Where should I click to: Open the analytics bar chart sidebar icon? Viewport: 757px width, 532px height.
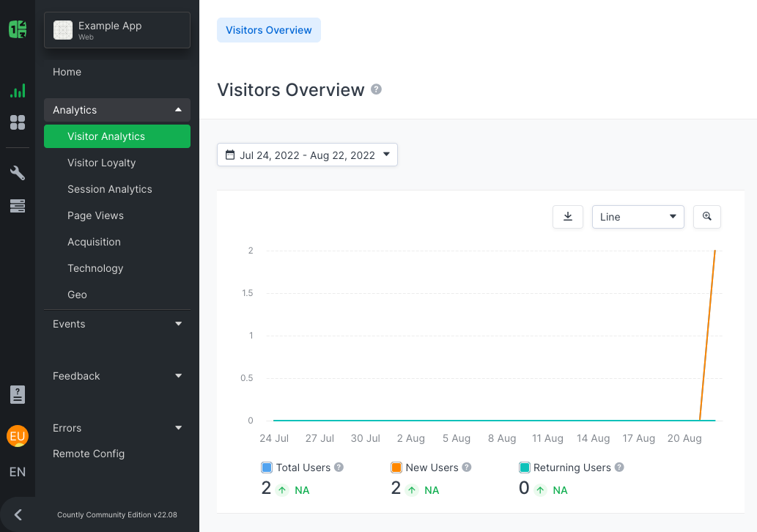(18, 91)
